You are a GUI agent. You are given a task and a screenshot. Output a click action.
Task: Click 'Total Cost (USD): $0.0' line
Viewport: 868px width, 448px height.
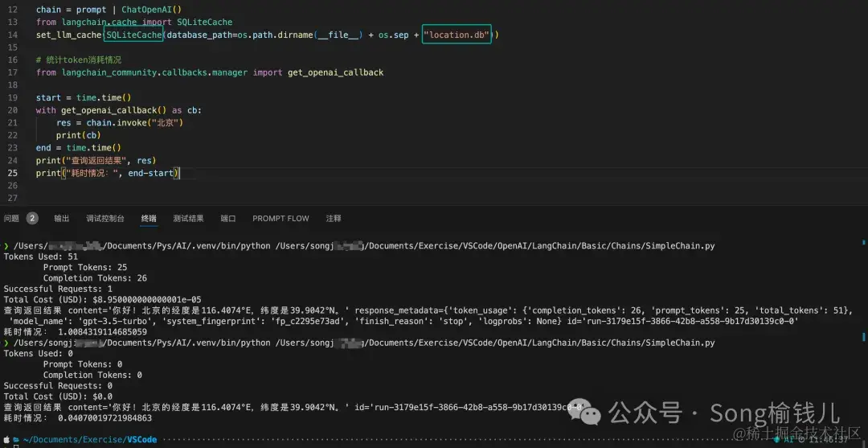(58, 397)
